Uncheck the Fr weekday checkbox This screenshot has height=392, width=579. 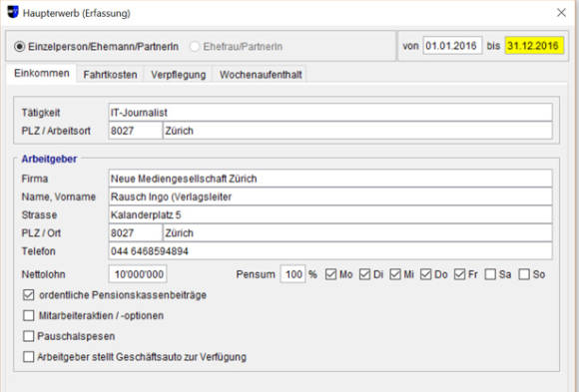point(460,274)
